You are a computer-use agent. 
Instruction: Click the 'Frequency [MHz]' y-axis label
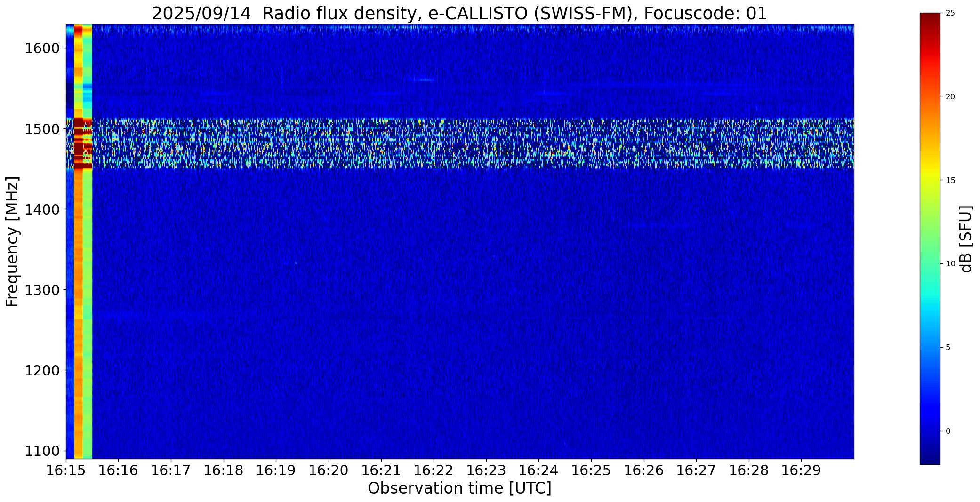coord(13,242)
